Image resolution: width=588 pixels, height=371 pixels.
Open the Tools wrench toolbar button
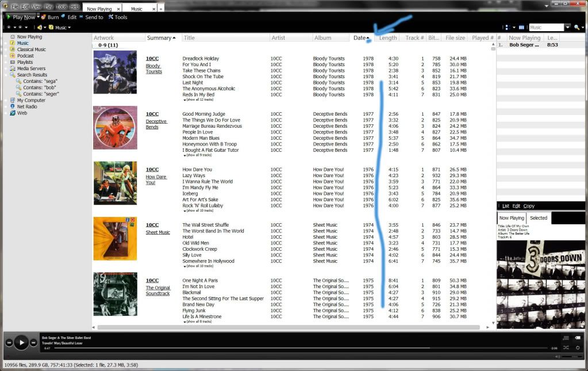(117, 17)
